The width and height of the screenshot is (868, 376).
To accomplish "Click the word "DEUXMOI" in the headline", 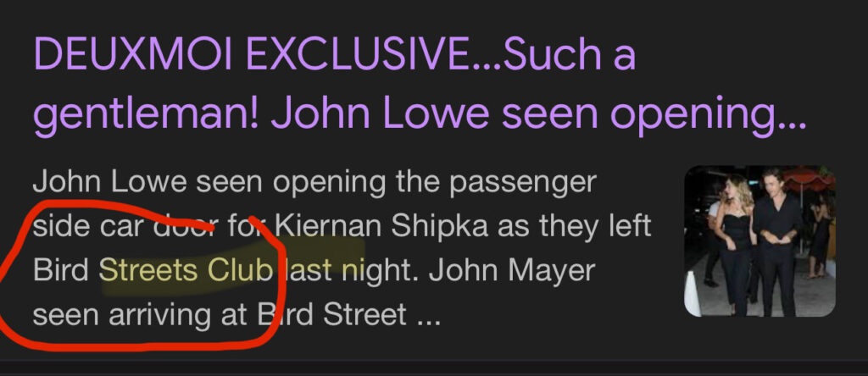I will (x=135, y=54).
